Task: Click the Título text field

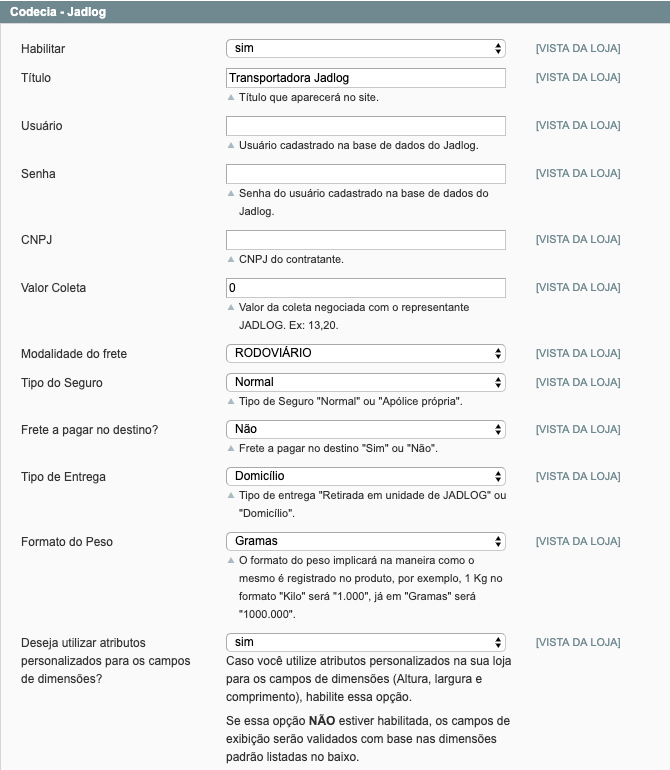Action: coord(366,77)
